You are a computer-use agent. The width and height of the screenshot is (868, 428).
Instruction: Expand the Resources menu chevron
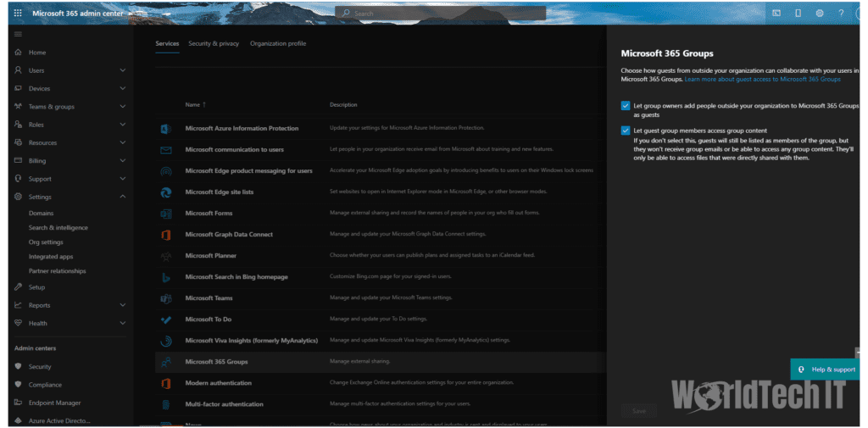point(123,142)
